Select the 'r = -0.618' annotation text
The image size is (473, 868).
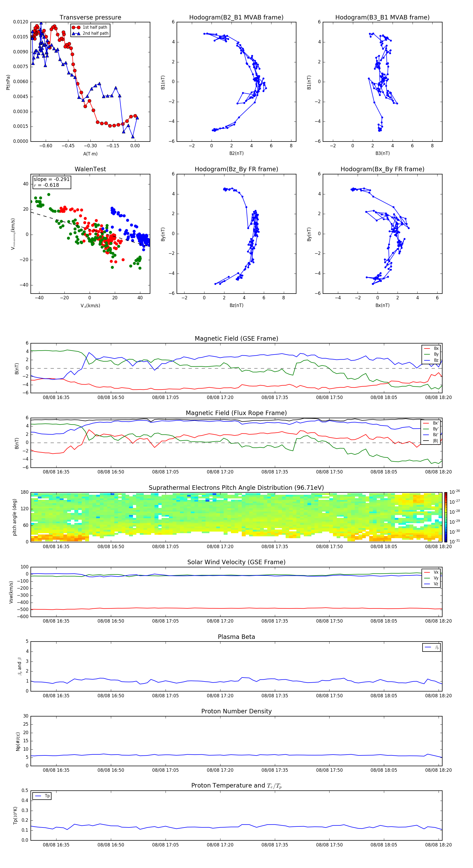point(46,185)
